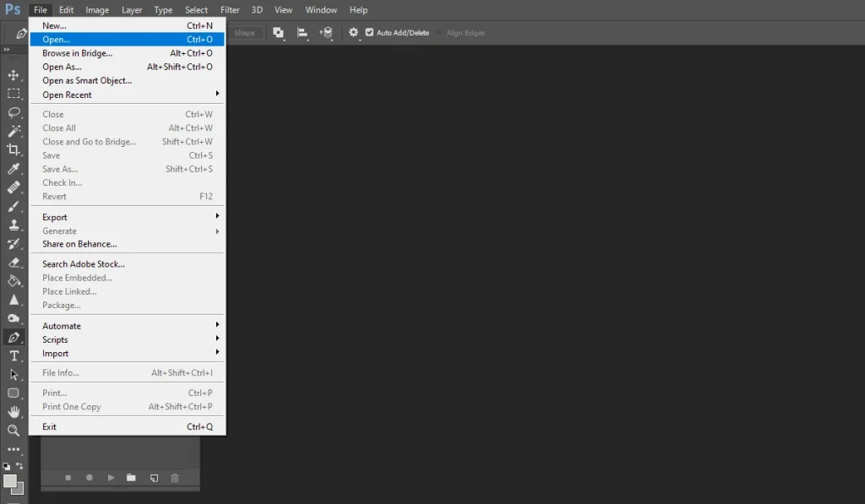Expand the Export submenu
The height and width of the screenshot is (504, 865).
127,217
